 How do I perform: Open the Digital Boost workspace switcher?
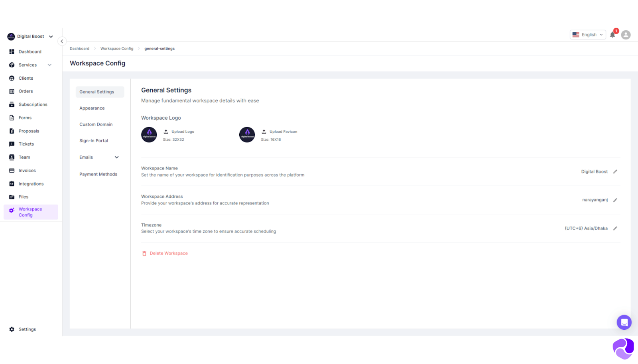(x=30, y=36)
